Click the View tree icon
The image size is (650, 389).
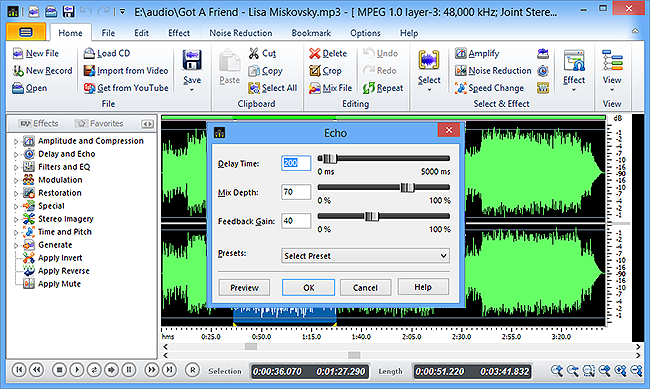(x=612, y=61)
